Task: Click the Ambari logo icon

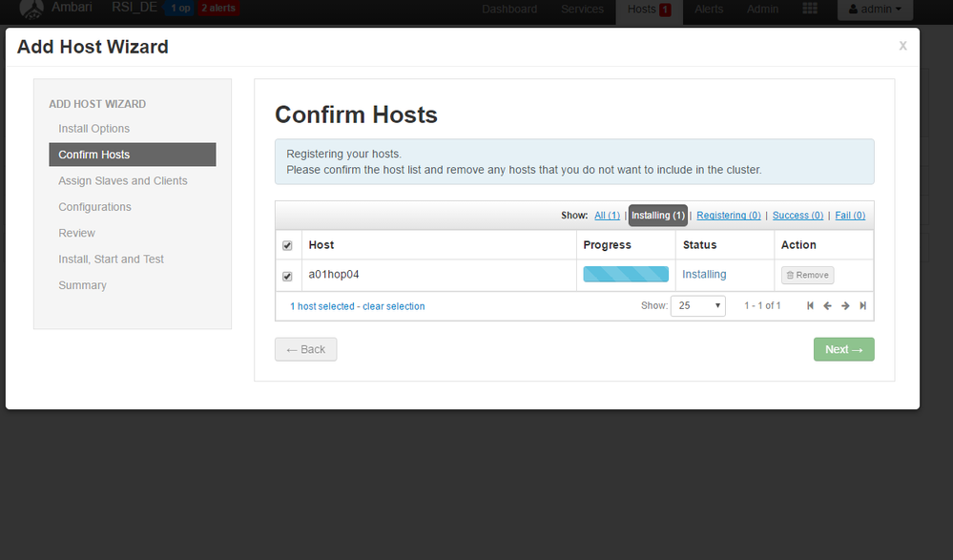Action: [x=31, y=10]
